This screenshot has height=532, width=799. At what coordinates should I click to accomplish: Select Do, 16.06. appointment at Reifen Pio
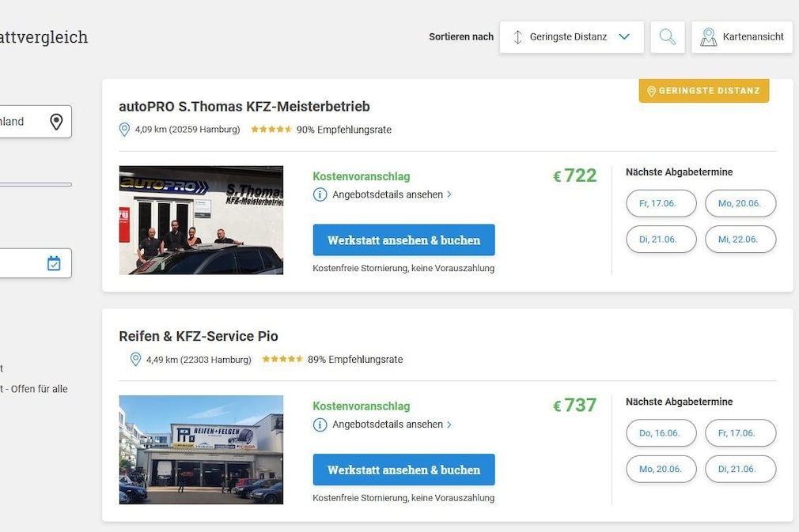coord(661,433)
